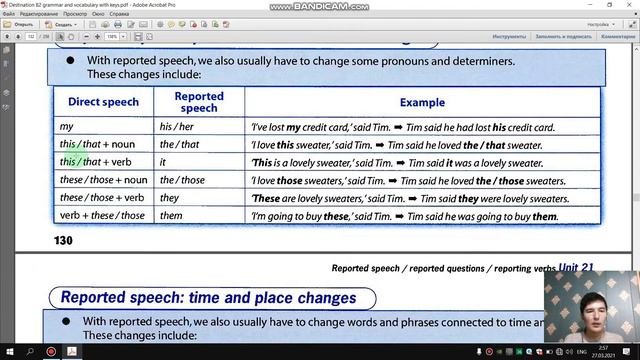640x360 pixels.
Task: Open the Справка menu
Action: click(x=119, y=14)
